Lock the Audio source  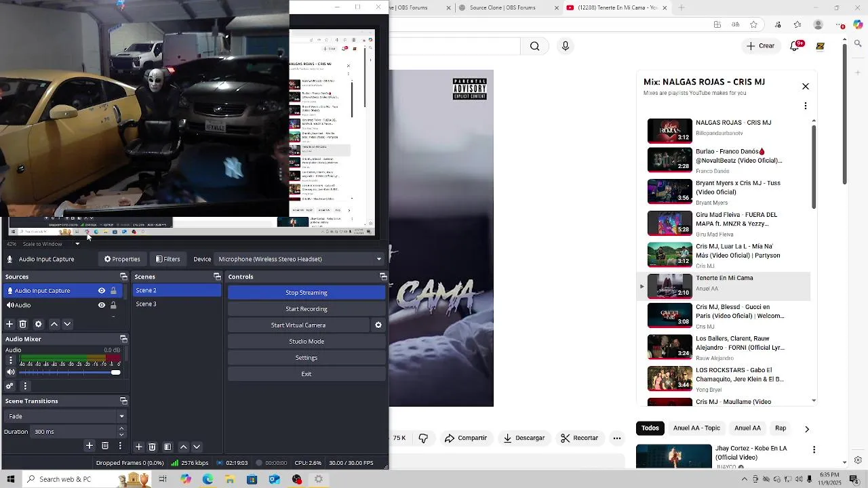113,305
